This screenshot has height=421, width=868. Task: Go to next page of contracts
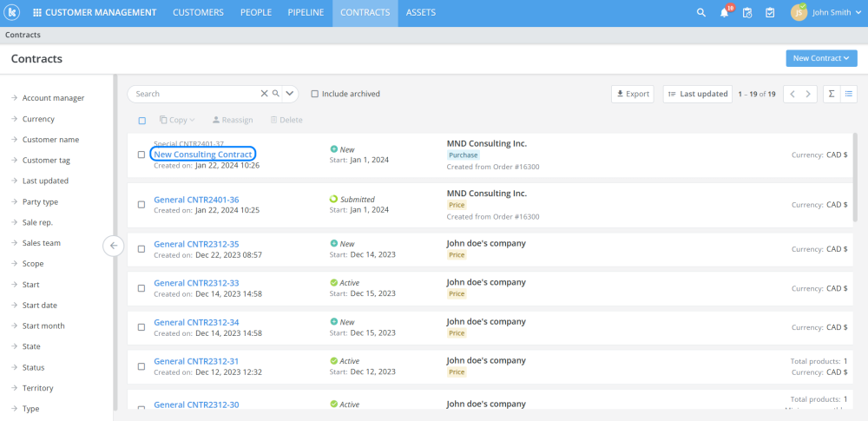(x=808, y=94)
